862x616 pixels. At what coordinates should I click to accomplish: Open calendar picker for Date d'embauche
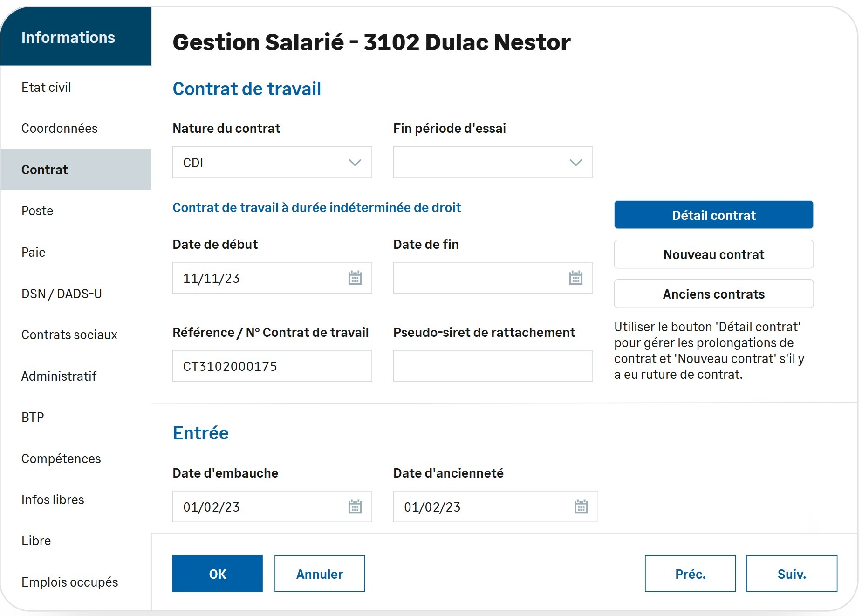[x=355, y=506]
